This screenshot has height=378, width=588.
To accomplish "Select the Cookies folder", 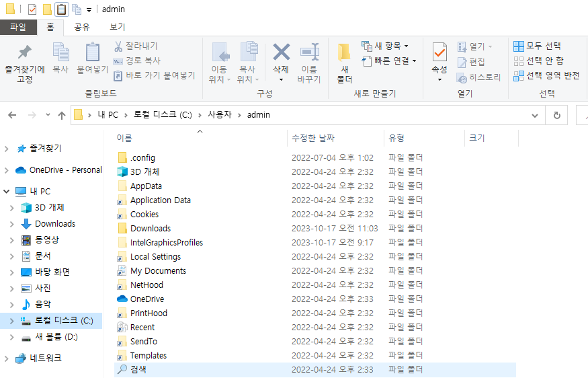I will (x=144, y=215).
